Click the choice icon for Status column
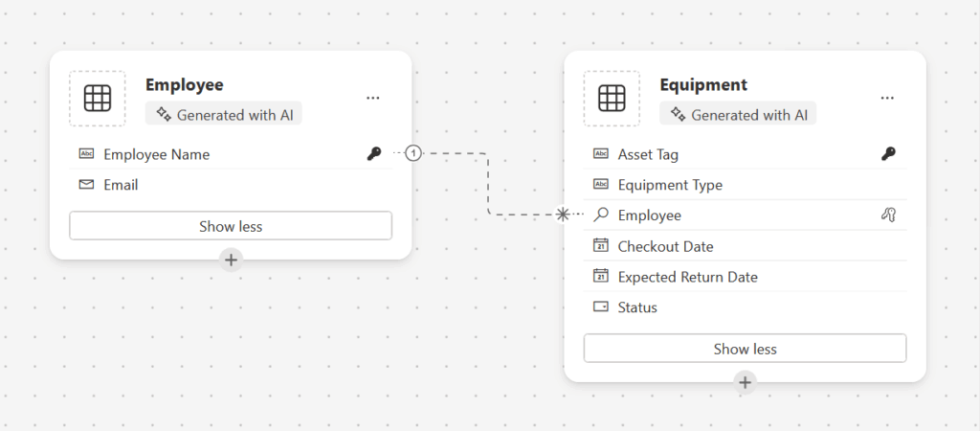 click(x=601, y=307)
